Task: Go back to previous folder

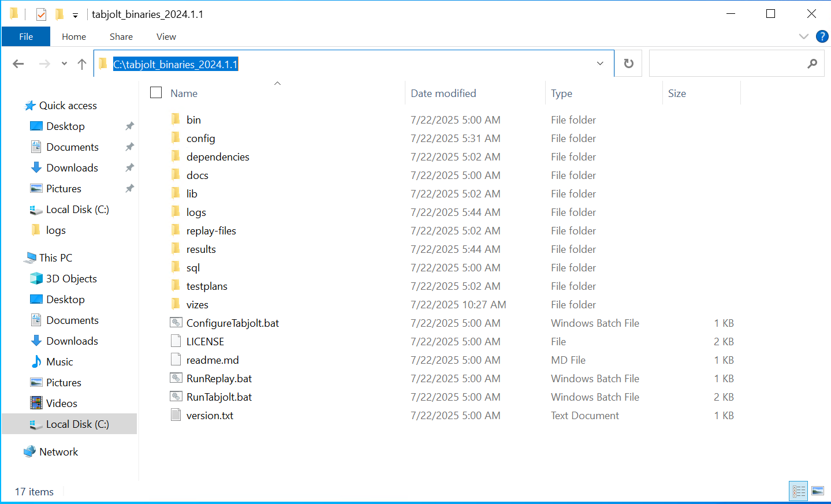Action: 18,64
